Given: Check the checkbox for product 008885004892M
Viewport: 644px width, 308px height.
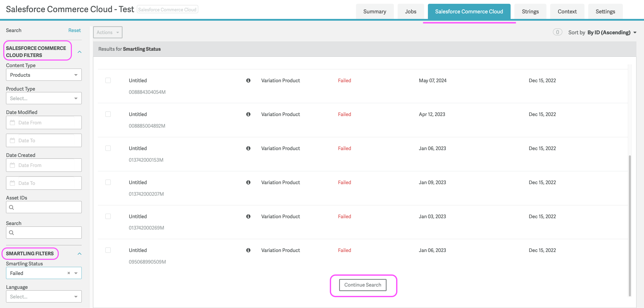Looking at the screenshot, I should [x=108, y=114].
